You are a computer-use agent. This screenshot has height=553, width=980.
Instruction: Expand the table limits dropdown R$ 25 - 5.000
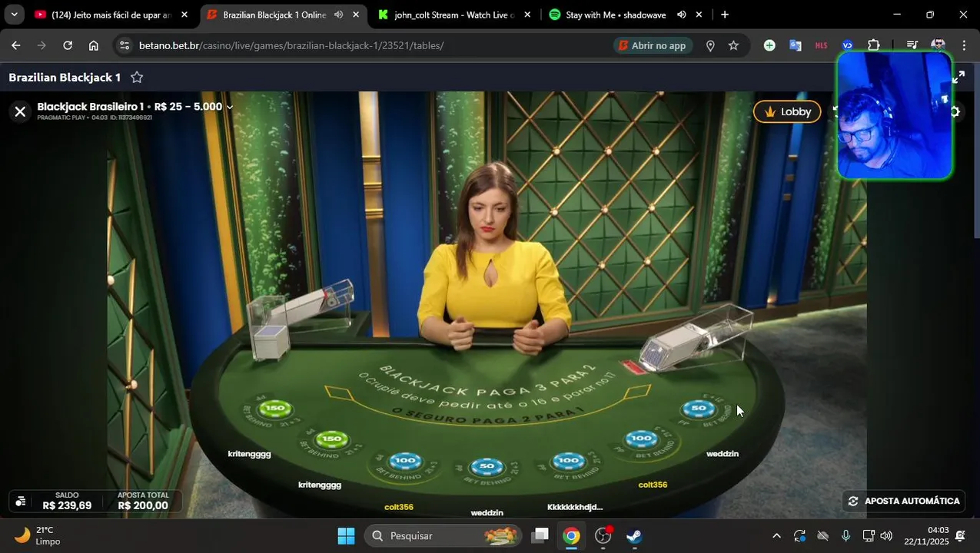(x=229, y=107)
